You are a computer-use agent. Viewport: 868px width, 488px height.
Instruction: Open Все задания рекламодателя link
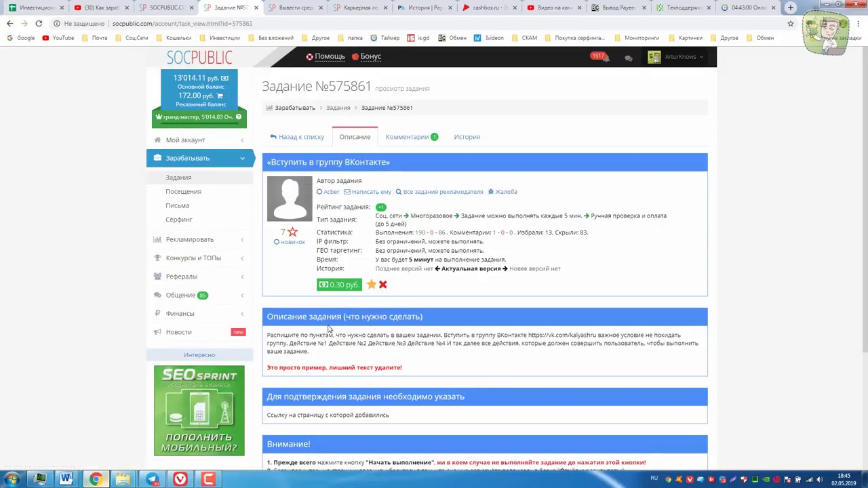click(x=439, y=192)
